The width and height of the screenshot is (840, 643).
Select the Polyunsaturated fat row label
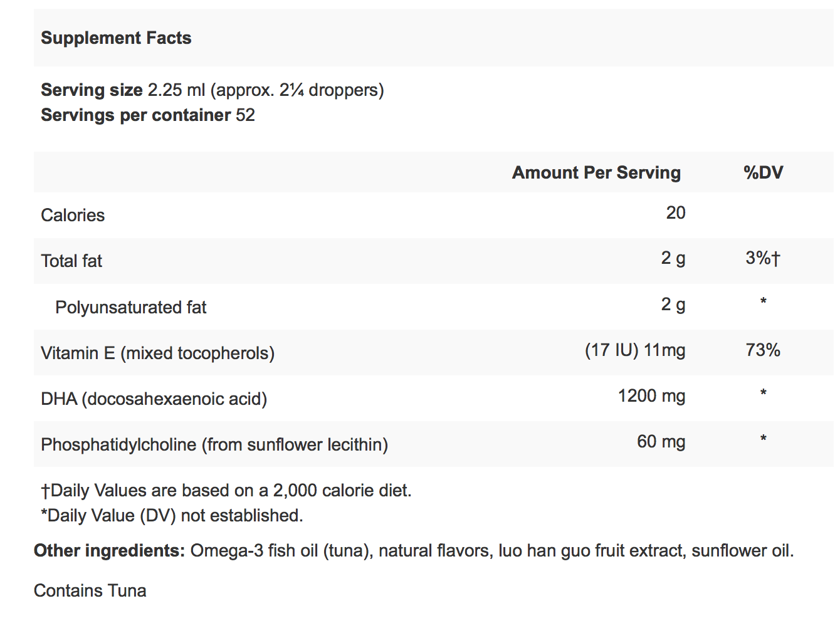point(130,308)
